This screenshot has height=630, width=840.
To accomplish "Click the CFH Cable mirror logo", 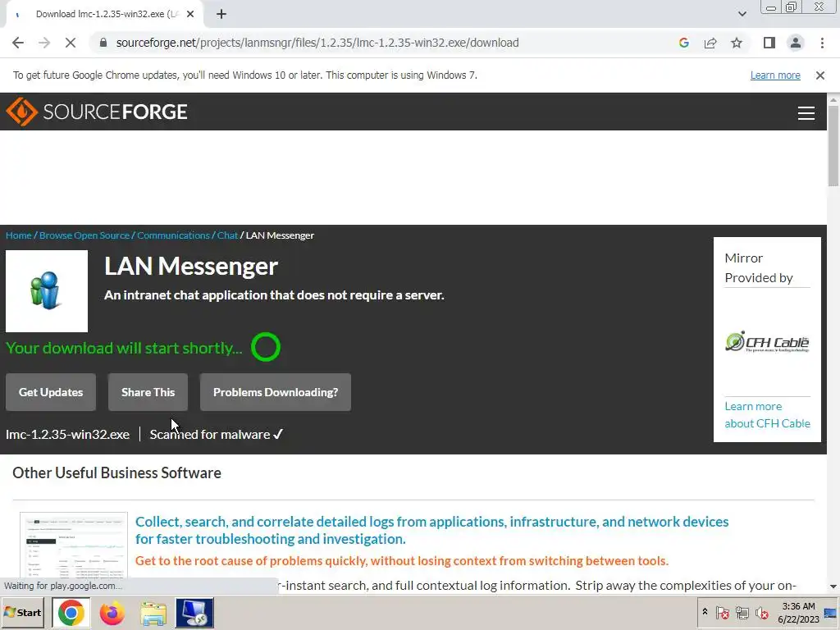I will (x=767, y=342).
